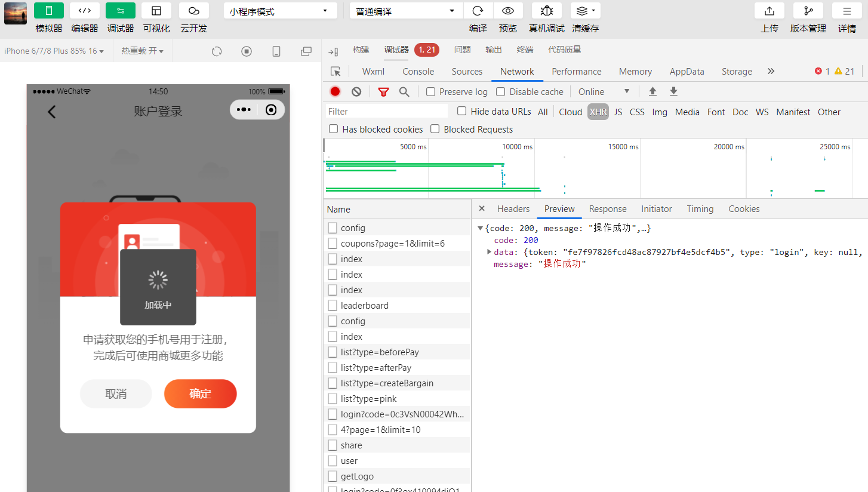Clear the network log
Image resolution: width=868 pixels, height=492 pixels.
click(x=356, y=91)
